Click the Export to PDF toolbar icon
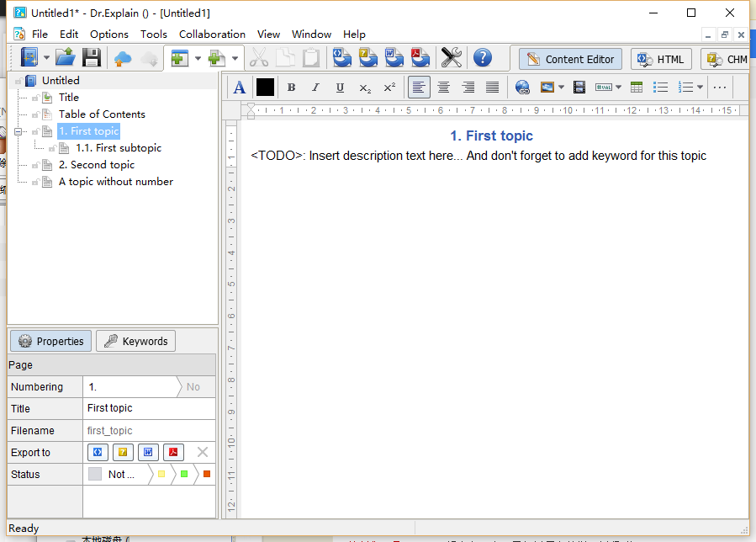This screenshot has height=542, width=756. click(420, 58)
